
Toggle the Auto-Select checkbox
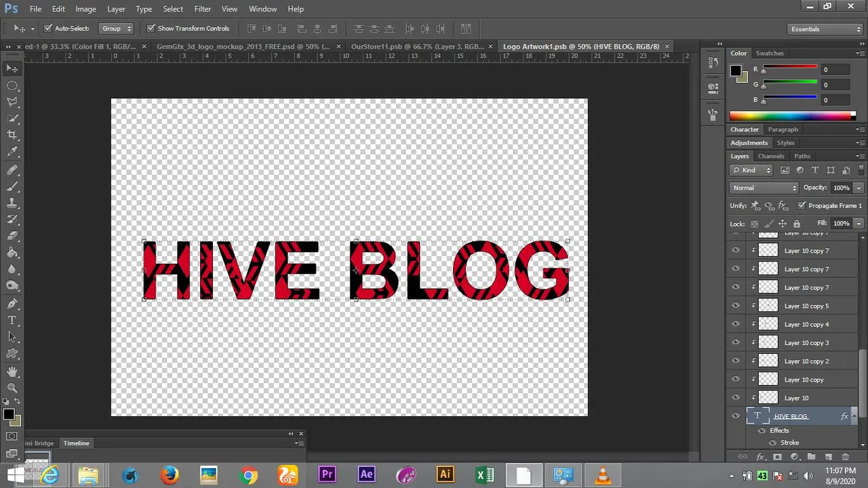pos(48,28)
